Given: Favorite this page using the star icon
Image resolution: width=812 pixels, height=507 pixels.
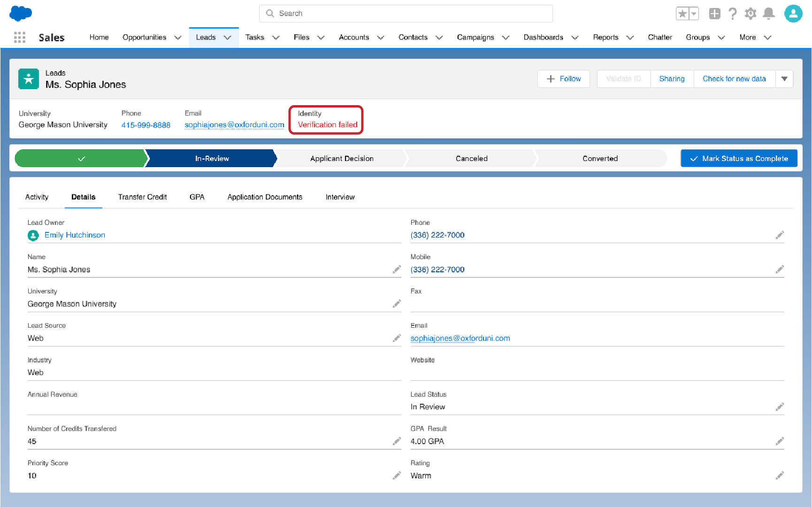Looking at the screenshot, I should pos(682,14).
